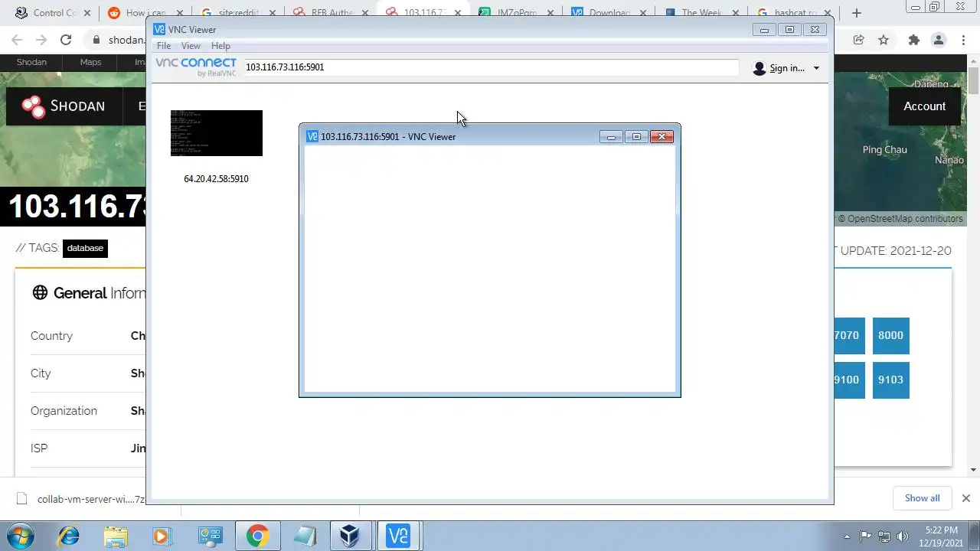Click Show all downloads button
The image size is (980, 551).
922,498
